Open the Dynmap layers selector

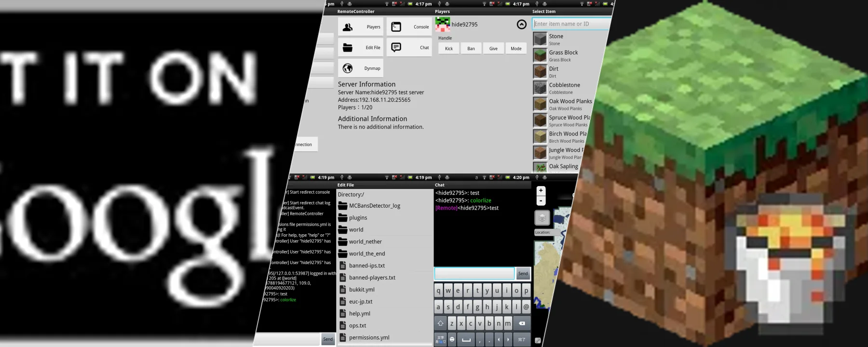[542, 218]
